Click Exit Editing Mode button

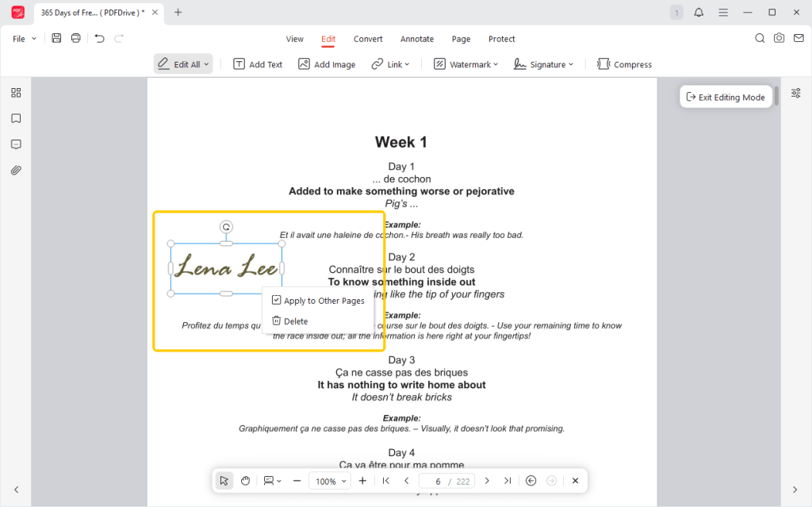[726, 97]
